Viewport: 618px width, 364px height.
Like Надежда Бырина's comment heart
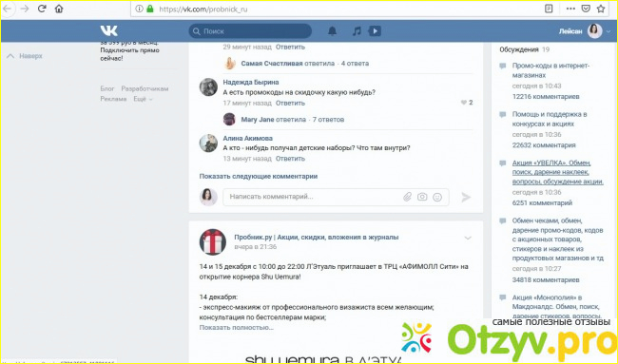(x=464, y=103)
